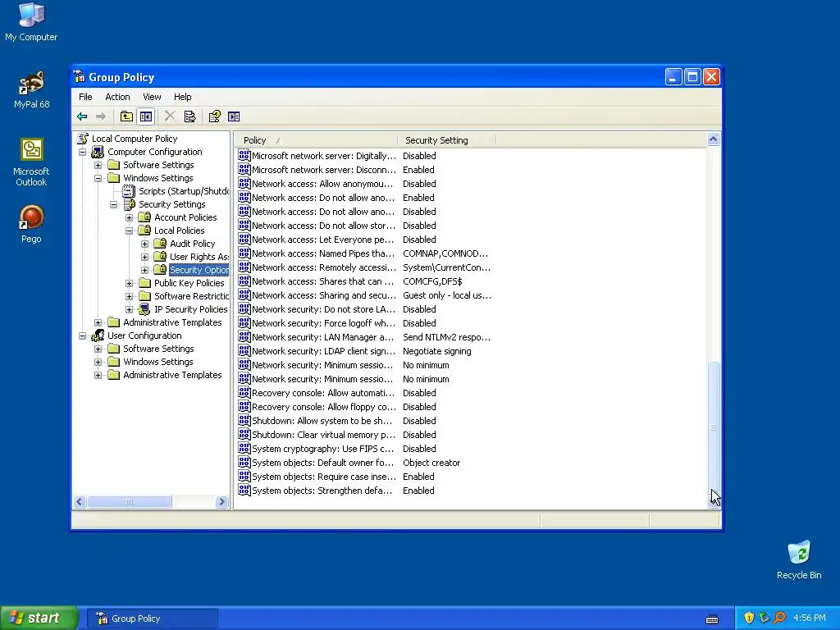Click the 4:56 PM clock
Viewport: 840px width, 630px height.
point(810,619)
